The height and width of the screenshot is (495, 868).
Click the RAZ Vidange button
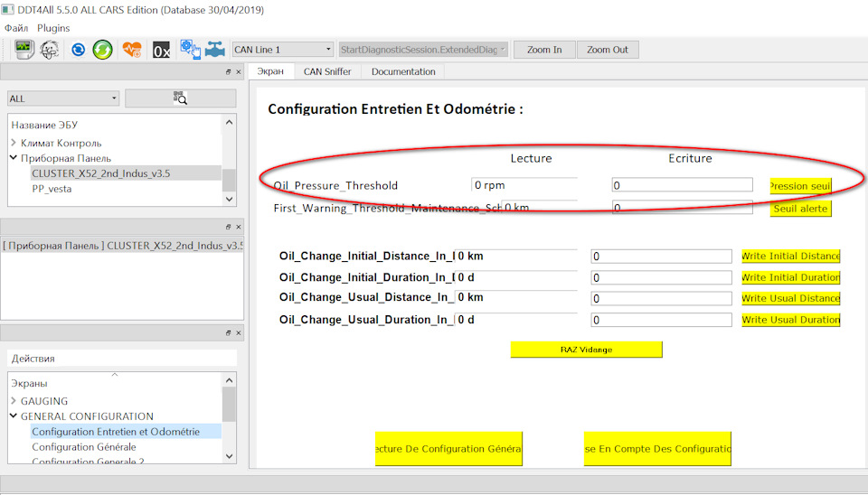(x=586, y=350)
